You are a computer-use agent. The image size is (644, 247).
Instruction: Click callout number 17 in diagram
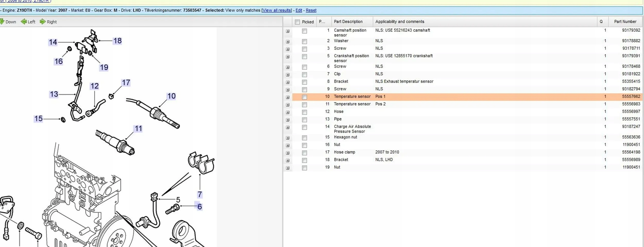click(x=126, y=82)
